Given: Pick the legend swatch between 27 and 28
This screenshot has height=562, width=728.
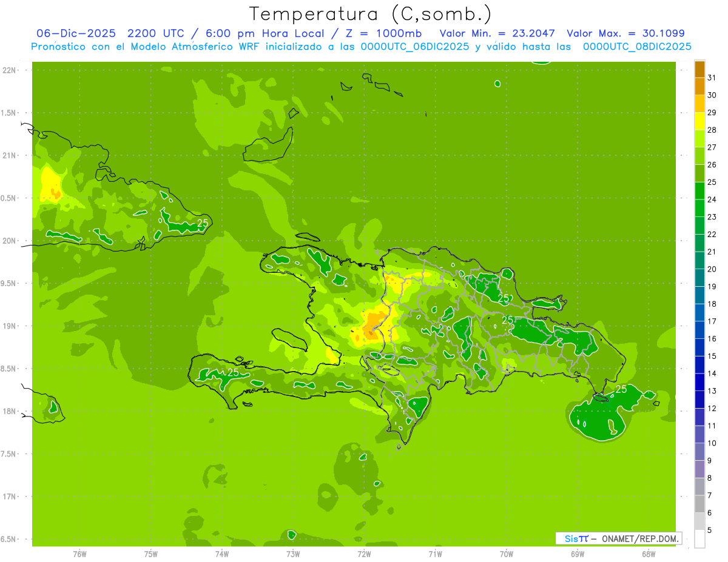Looking at the screenshot, I should pyautogui.click(x=699, y=139).
